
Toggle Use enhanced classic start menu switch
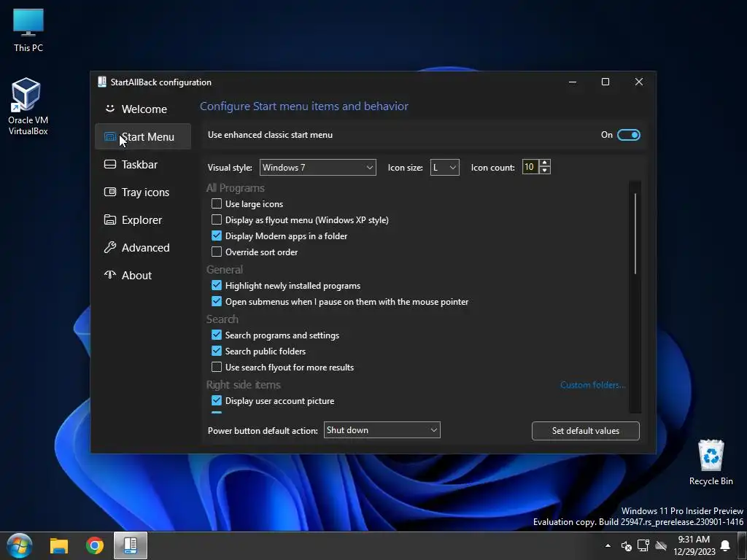click(x=628, y=135)
